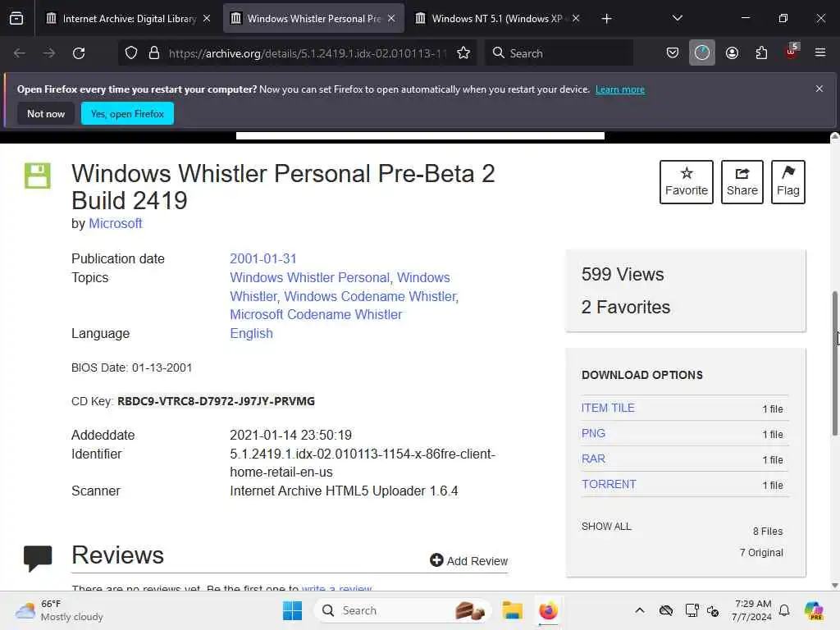This screenshot has height=630, width=840.
Task: Open the tracking protection shield icon
Action: point(131,53)
